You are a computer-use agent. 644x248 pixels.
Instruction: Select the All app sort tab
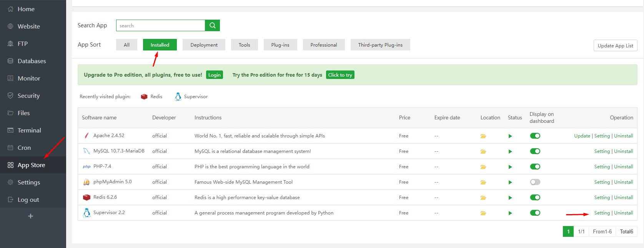[x=126, y=45]
